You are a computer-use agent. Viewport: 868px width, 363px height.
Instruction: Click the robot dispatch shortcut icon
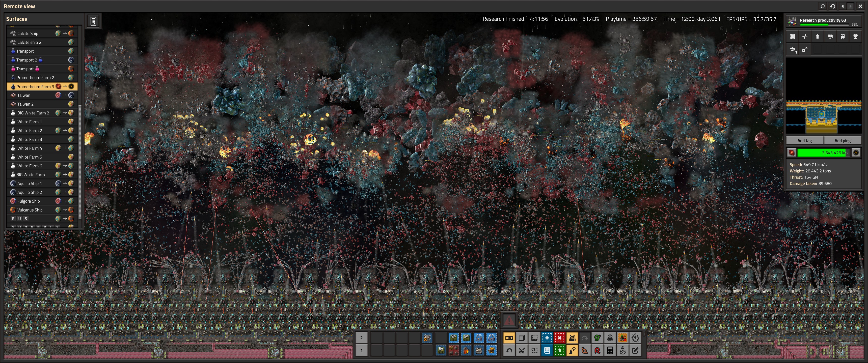click(623, 351)
